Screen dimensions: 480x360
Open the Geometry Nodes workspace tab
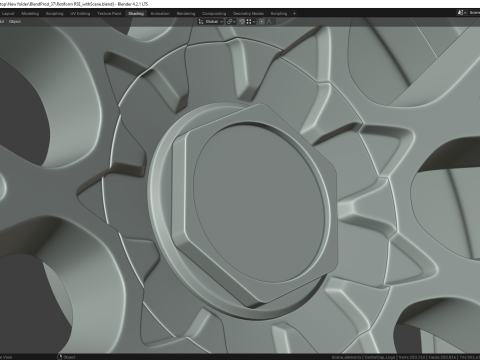(248, 14)
